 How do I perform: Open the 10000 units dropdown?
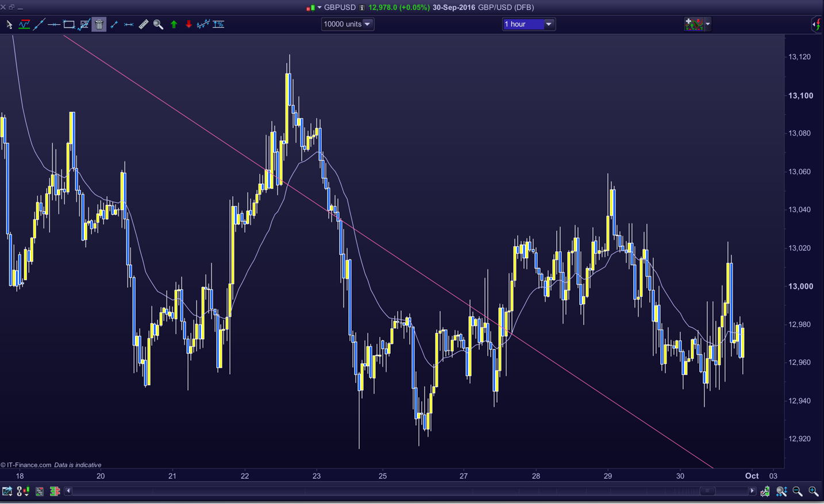[x=367, y=24]
